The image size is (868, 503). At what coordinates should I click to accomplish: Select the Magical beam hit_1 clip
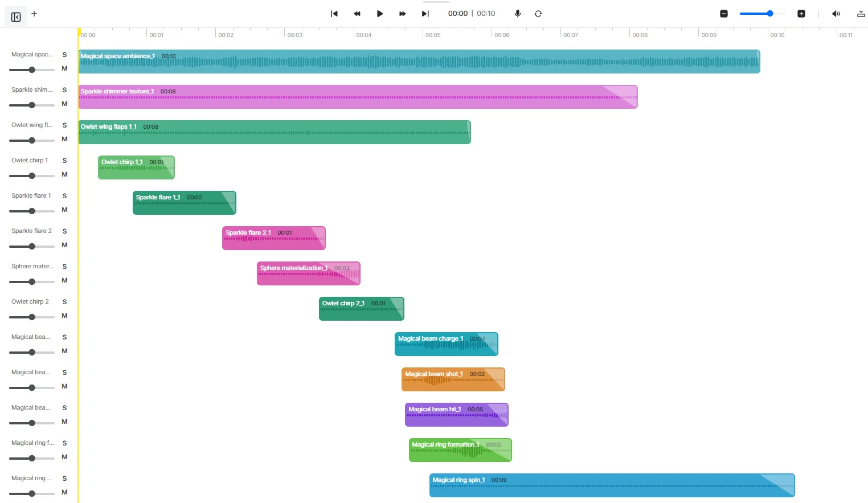pos(457,415)
